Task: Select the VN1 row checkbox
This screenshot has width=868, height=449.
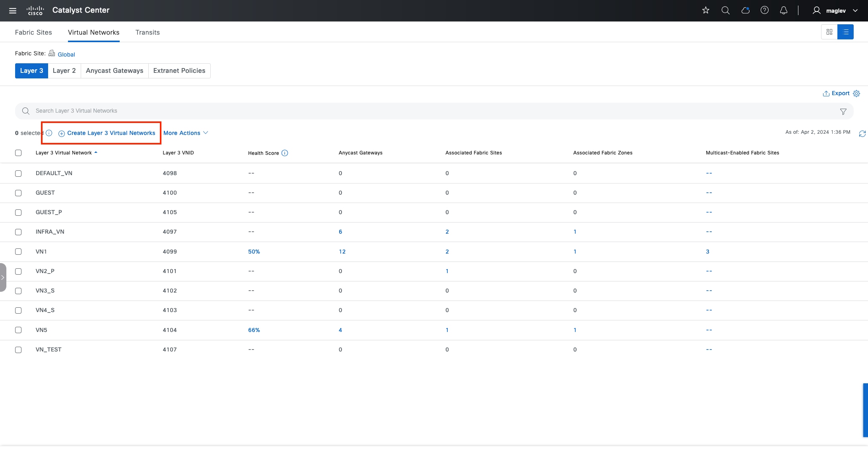Action: pyautogui.click(x=18, y=252)
